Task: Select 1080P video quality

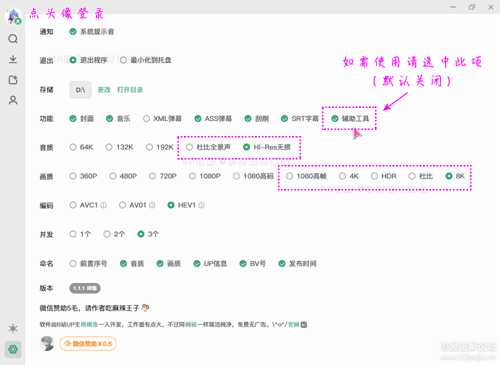Action: (192, 176)
